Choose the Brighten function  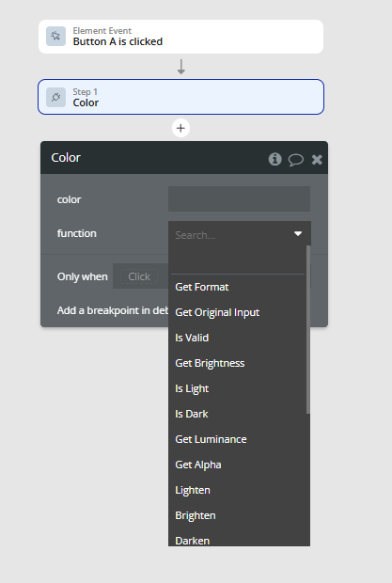point(196,515)
